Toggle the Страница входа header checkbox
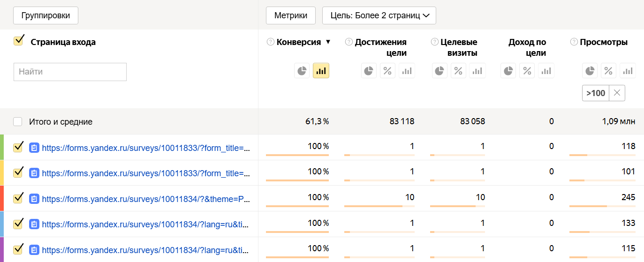 [x=19, y=41]
